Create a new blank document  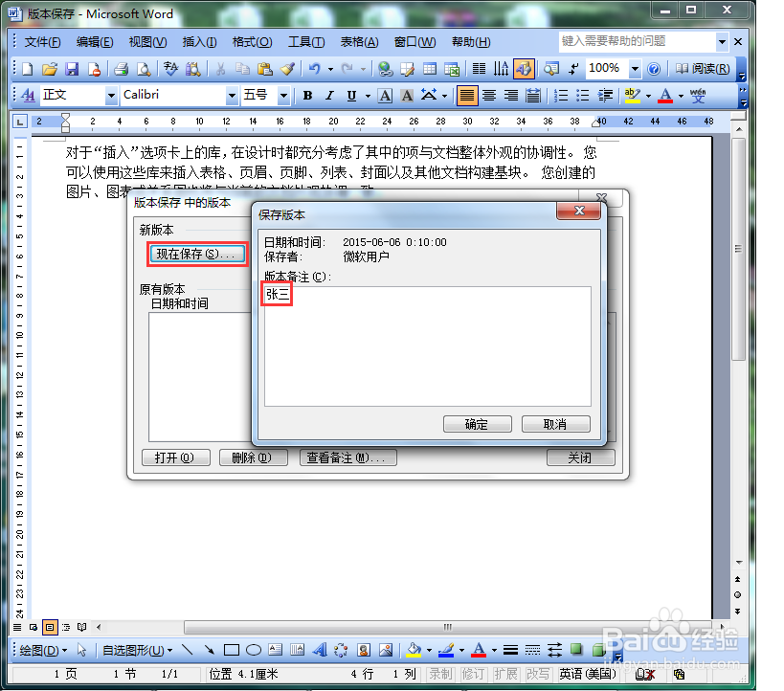[x=28, y=69]
